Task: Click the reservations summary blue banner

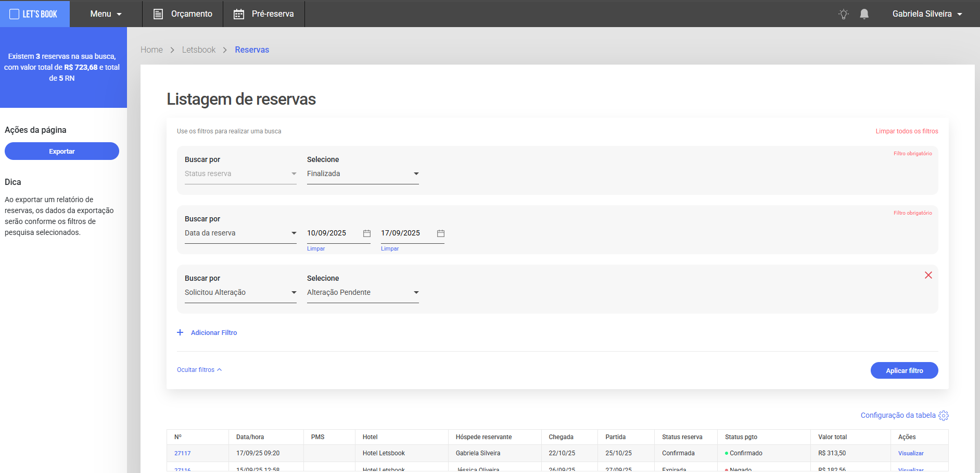Action: (x=63, y=67)
